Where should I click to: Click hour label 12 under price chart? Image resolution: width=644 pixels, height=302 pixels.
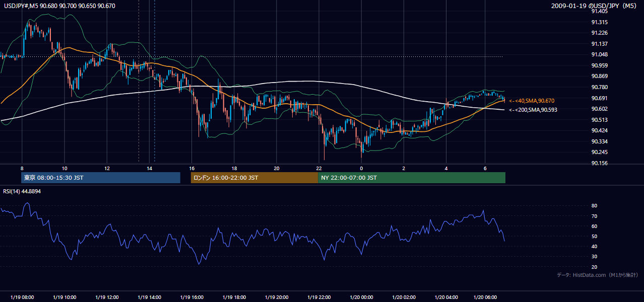pos(107,168)
